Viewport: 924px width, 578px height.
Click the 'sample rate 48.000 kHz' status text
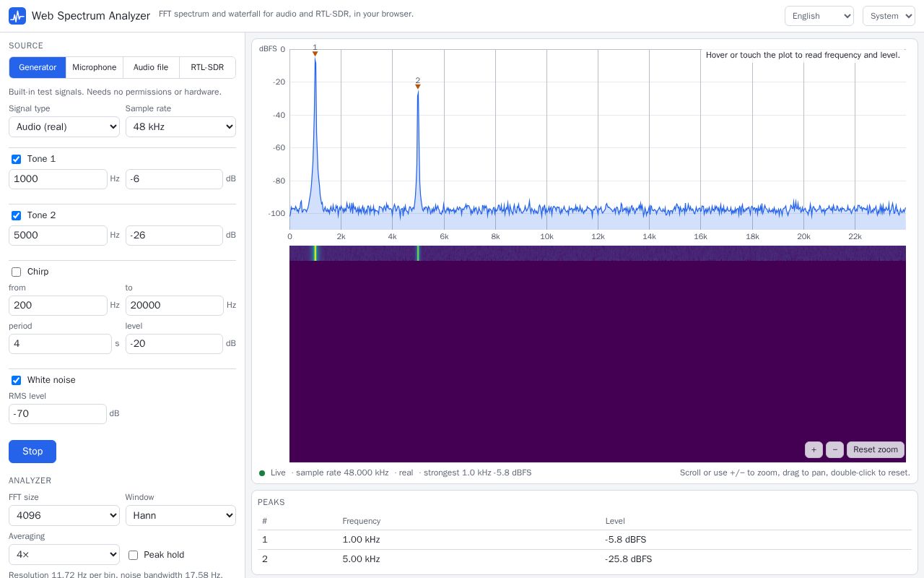click(x=342, y=473)
